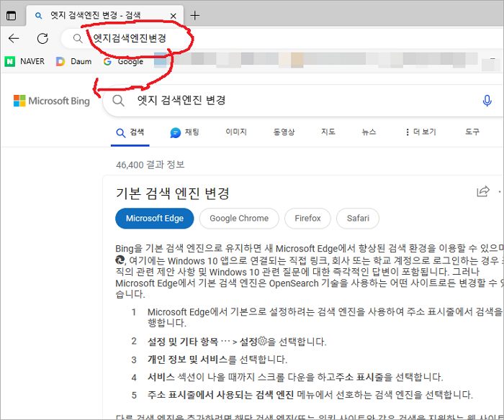Click the tab actions icon at top-left
The width and height of the screenshot is (504, 420).
(x=11, y=15)
